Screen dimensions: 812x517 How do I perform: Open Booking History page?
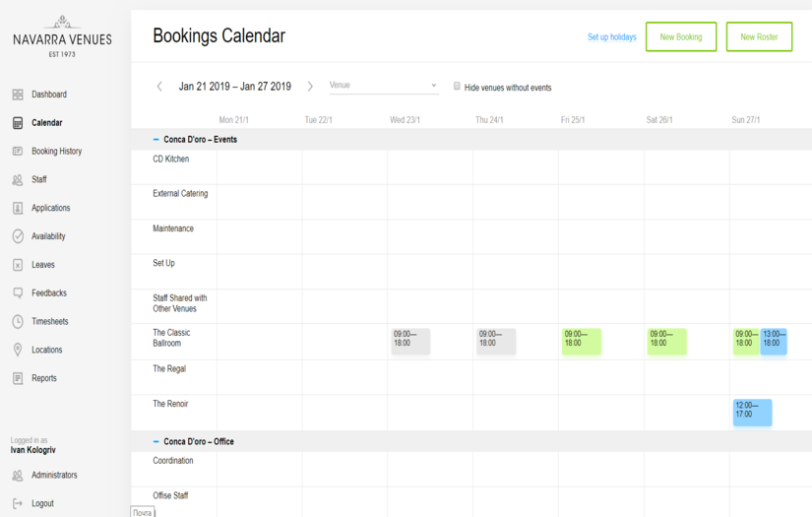pyautogui.click(x=56, y=151)
